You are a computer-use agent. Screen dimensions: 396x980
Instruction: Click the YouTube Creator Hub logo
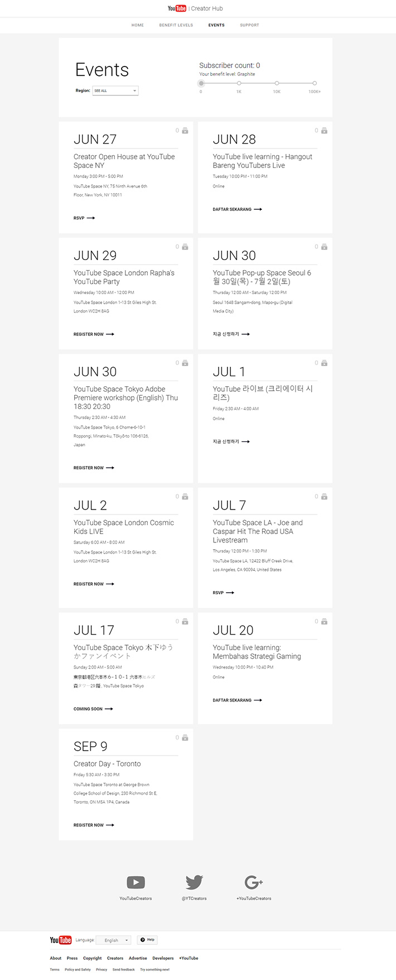tap(195, 8)
